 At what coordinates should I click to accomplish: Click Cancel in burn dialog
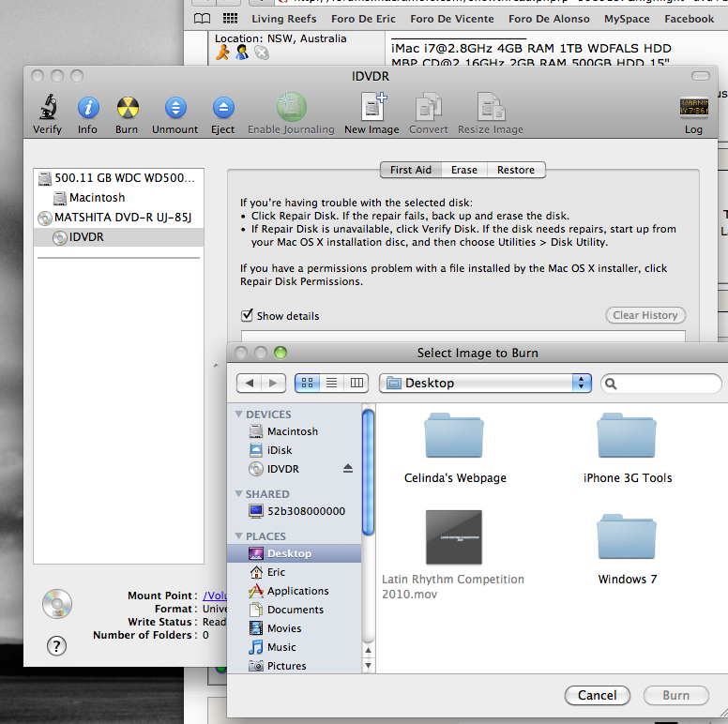pos(597,695)
